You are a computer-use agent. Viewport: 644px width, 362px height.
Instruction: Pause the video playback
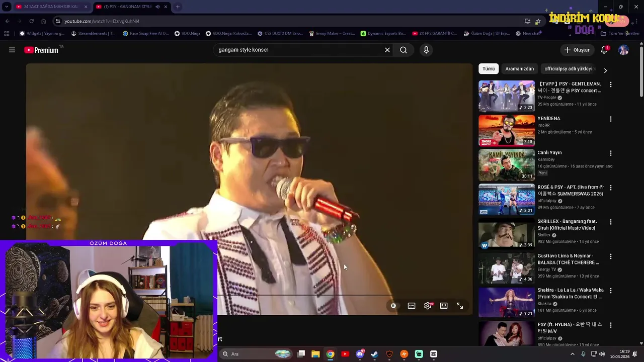(393, 306)
